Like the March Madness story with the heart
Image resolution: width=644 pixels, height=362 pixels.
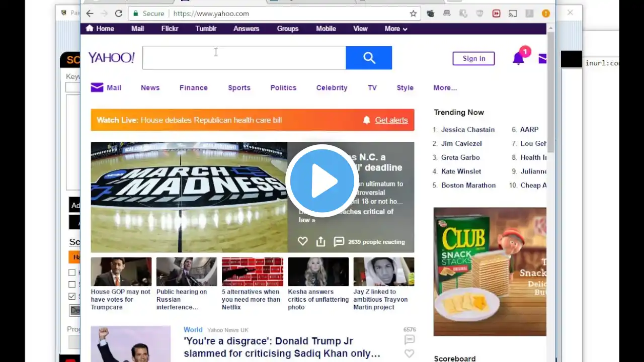(302, 241)
